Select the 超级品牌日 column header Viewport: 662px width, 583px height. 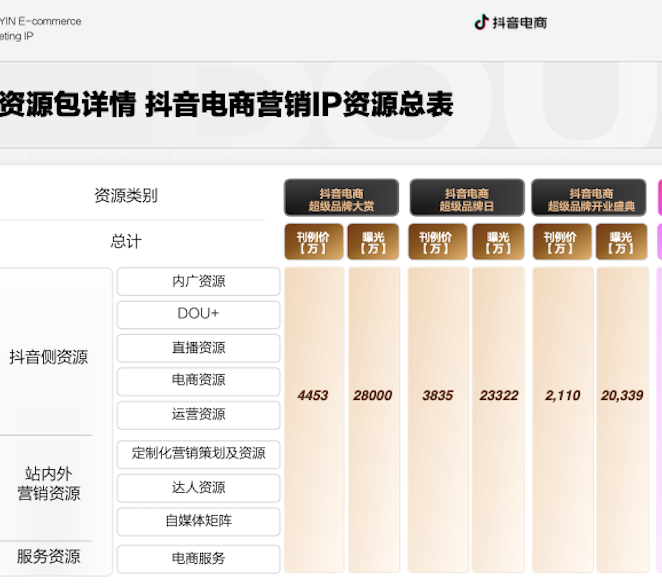[466, 199]
